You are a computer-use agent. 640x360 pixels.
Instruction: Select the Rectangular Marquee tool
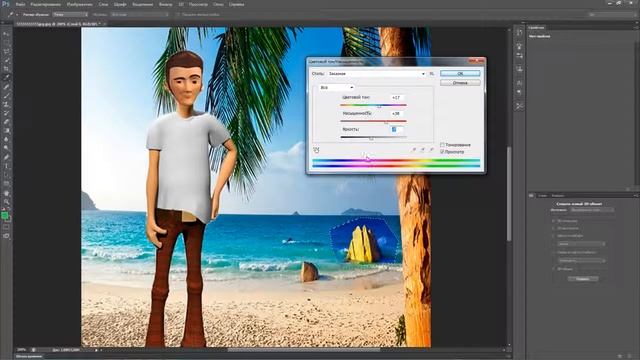(6, 42)
